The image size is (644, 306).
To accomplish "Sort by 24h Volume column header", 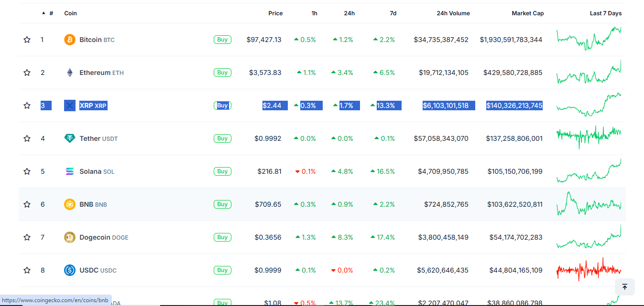I will point(453,13).
